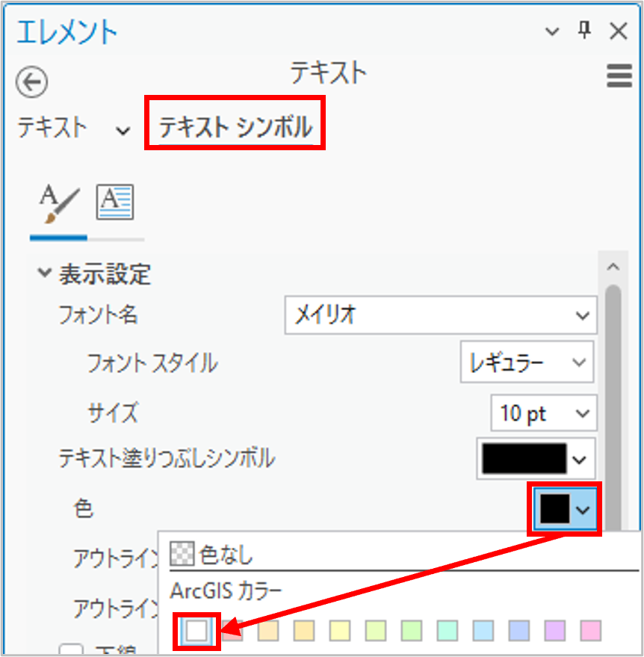Click the back arrow icon

(x=31, y=81)
